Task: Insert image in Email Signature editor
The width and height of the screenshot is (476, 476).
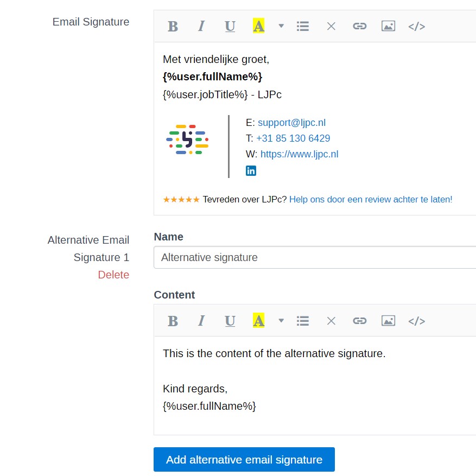Action: tap(388, 26)
